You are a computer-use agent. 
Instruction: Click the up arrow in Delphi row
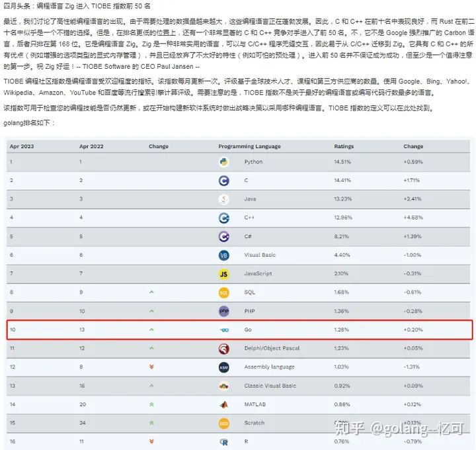(x=151, y=348)
